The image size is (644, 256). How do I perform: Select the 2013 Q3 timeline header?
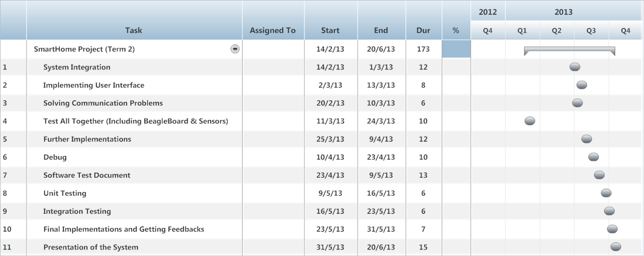(591, 30)
